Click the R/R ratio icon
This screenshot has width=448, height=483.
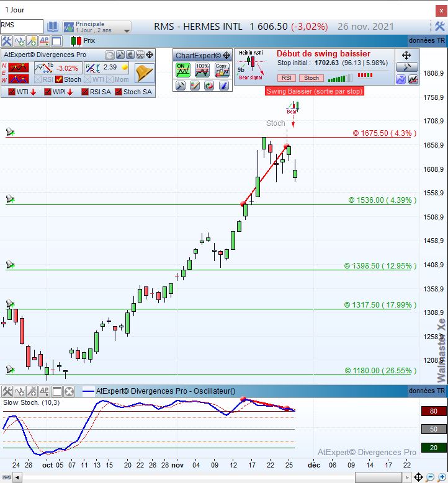point(92,68)
